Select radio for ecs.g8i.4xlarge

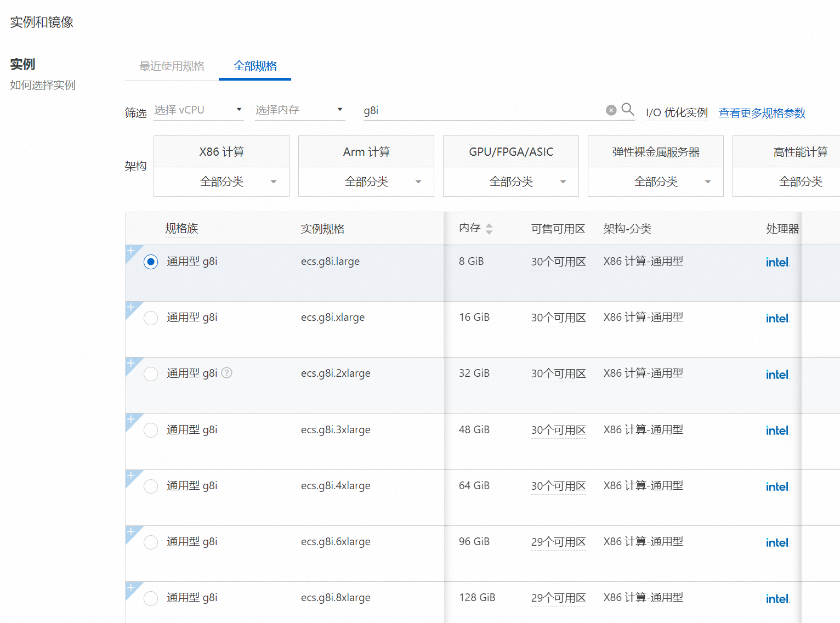point(151,486)
